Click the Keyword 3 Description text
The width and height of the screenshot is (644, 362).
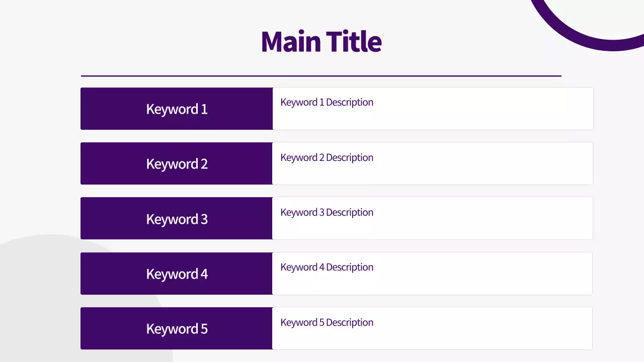[327, 213]
